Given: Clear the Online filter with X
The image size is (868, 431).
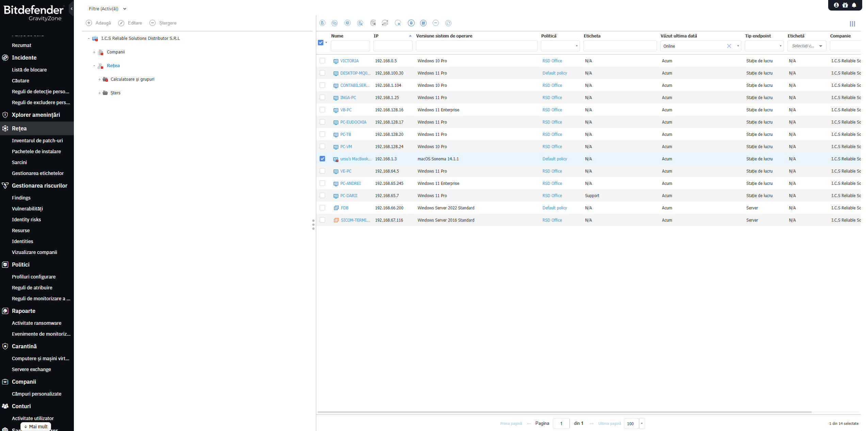Looking at the screenshot, I should [x=729, y=46].
